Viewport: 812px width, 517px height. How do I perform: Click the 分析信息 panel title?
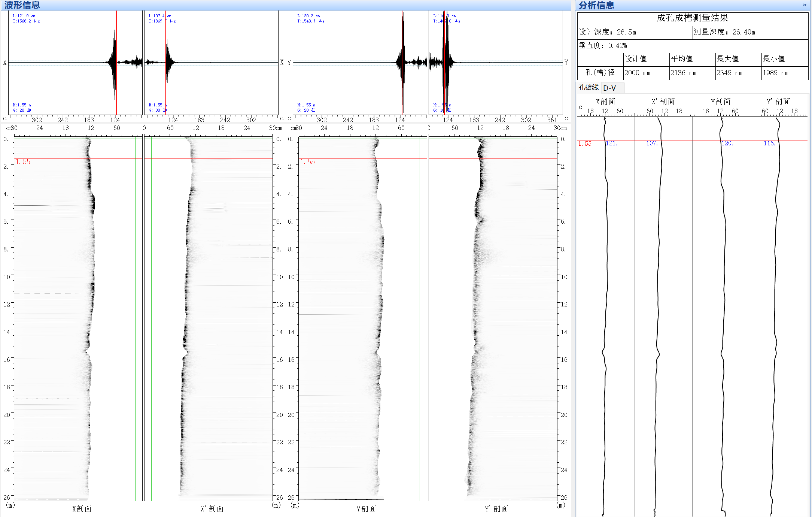[596, 5]
